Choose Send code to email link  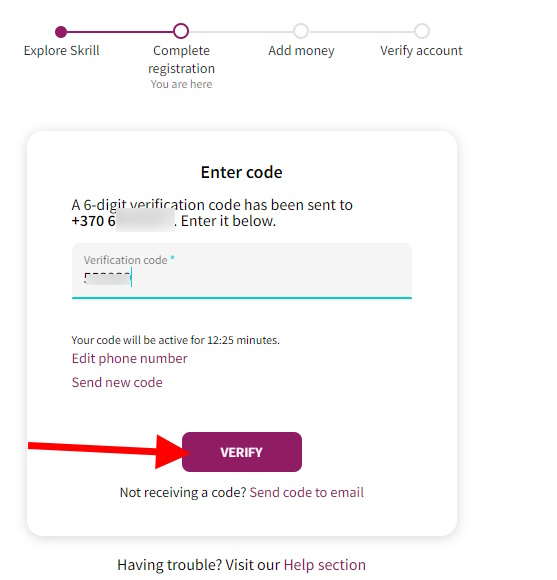307,493
